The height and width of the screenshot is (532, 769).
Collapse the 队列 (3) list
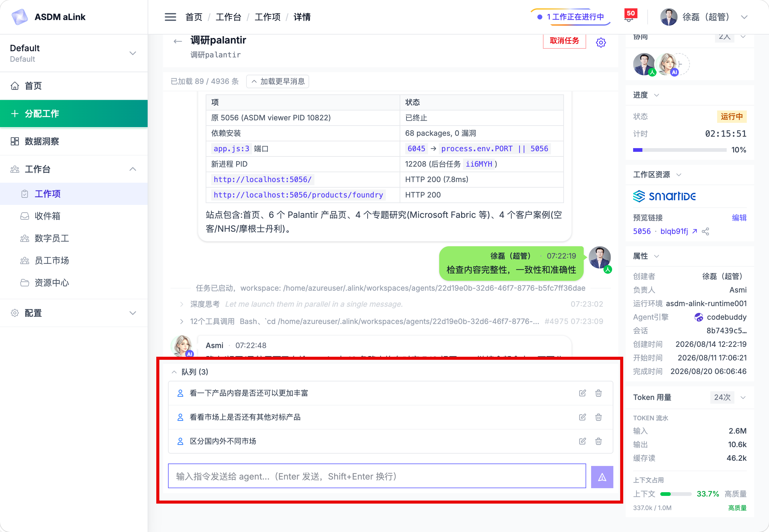(174, 372)
